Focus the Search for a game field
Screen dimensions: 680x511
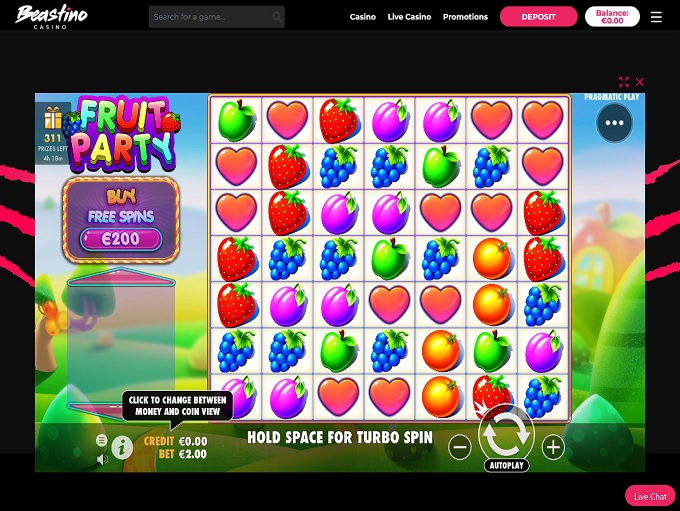point(216,17)
